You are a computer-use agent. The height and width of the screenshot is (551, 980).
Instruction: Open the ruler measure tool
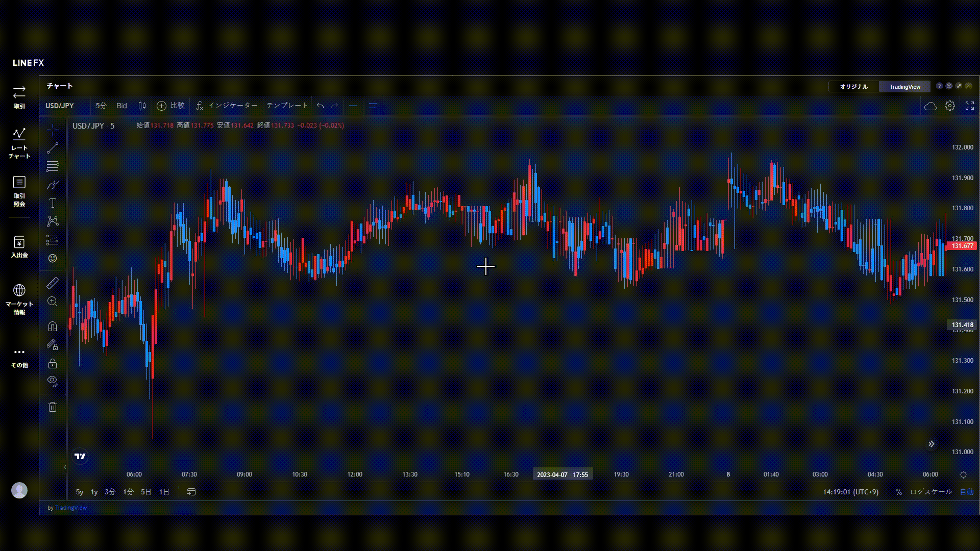point(53,283)
